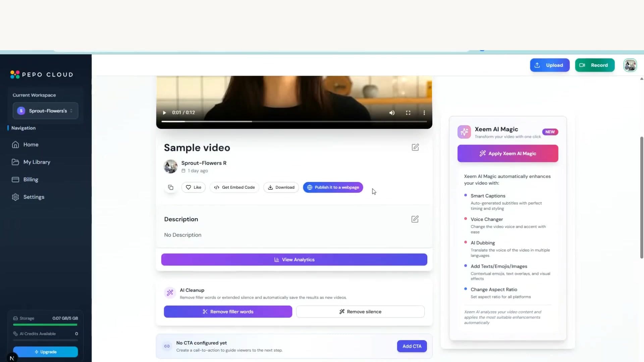Click the Pepo Cloud logo

(x=42, y=74)
